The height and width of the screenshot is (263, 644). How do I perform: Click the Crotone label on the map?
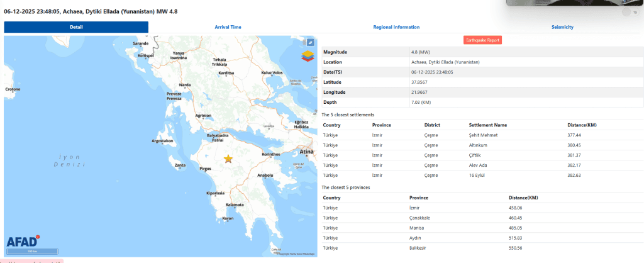pos(13,89)
